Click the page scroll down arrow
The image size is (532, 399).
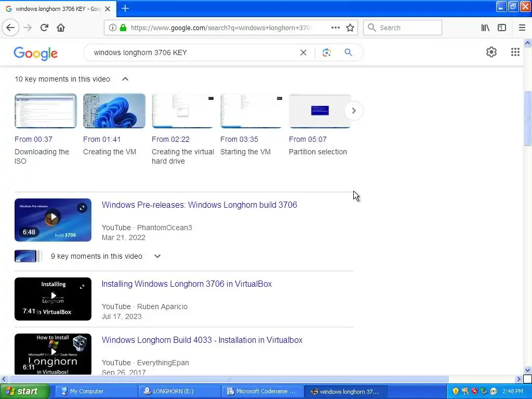point(527,370)
